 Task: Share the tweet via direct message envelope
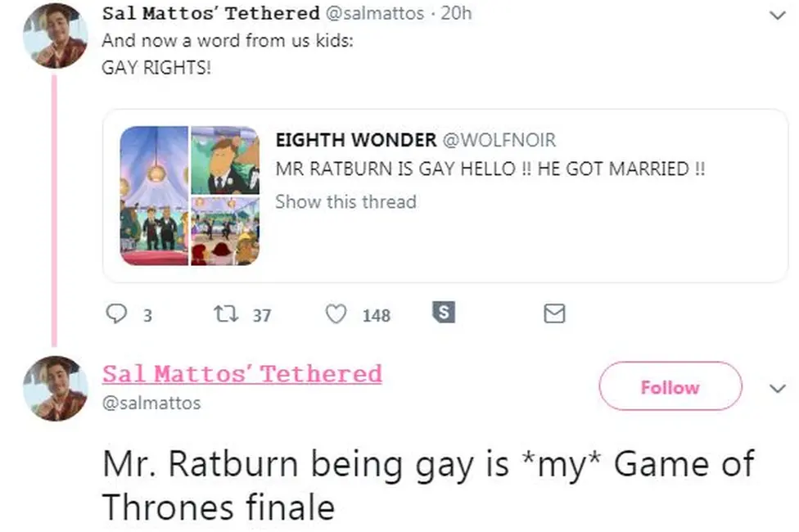[556, 313]
